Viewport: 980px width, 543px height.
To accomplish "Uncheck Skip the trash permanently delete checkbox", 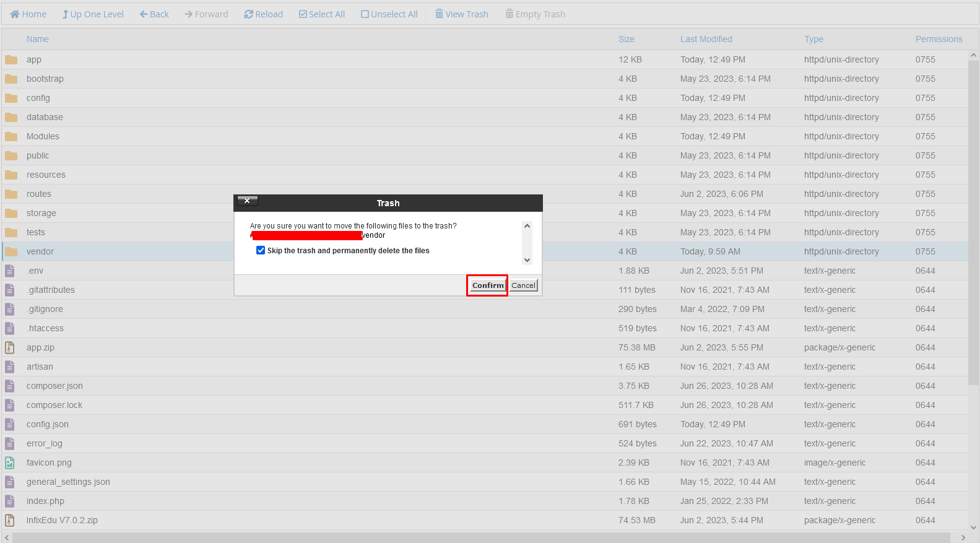I will (x=261, y=250).
